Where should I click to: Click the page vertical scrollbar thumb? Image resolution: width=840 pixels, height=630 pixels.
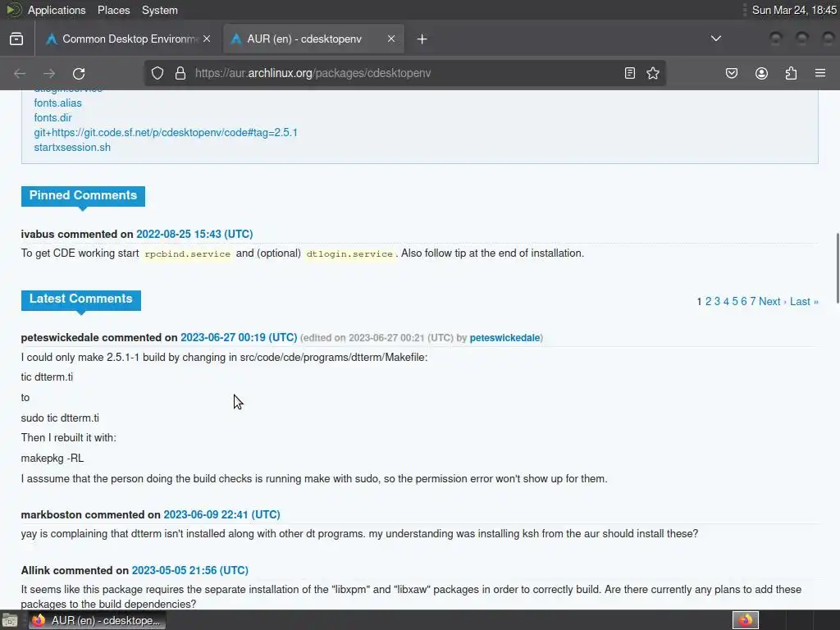(x=837, y=268)
